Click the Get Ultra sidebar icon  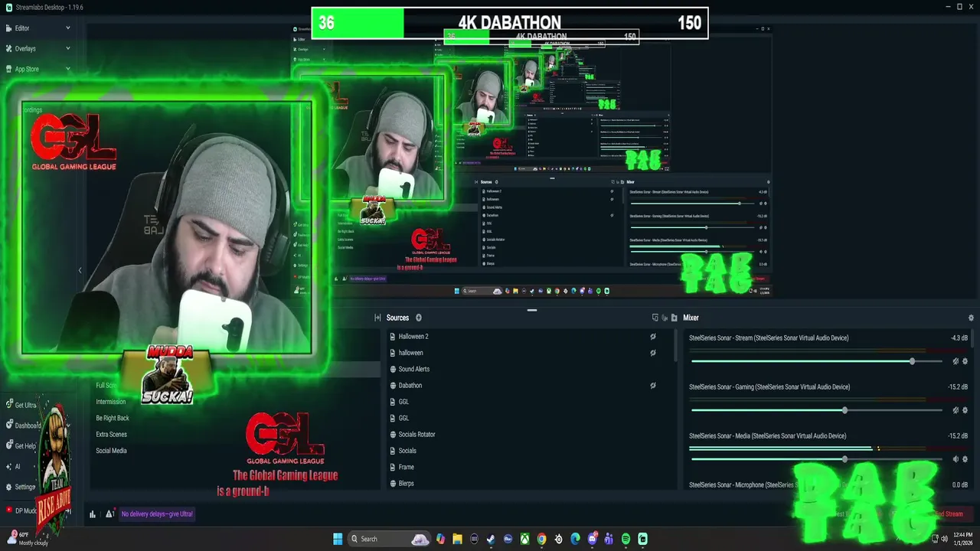pos(9,405)
